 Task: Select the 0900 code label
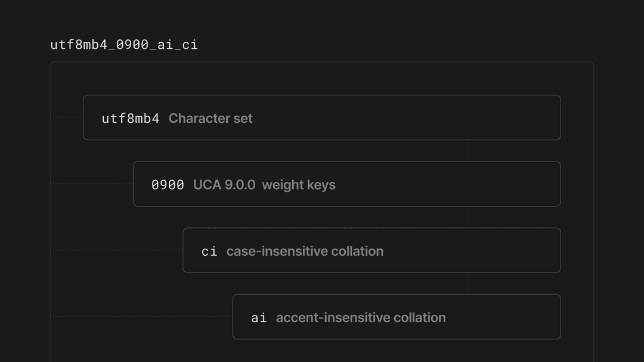point(168,185)
